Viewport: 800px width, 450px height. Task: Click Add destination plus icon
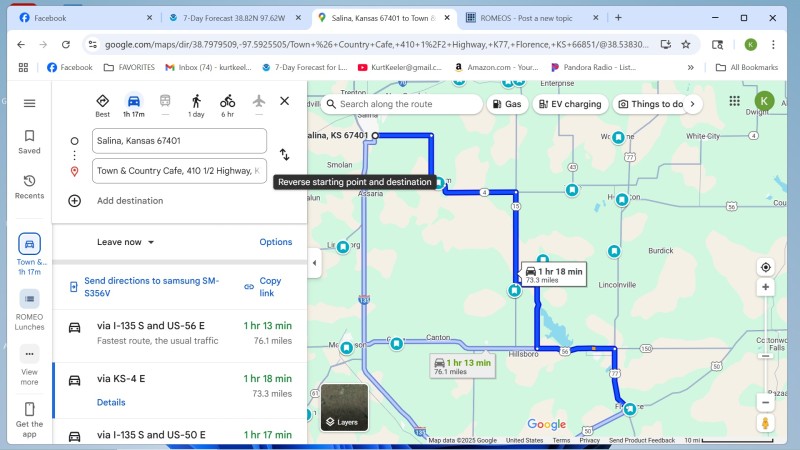[x=74, y=201]
